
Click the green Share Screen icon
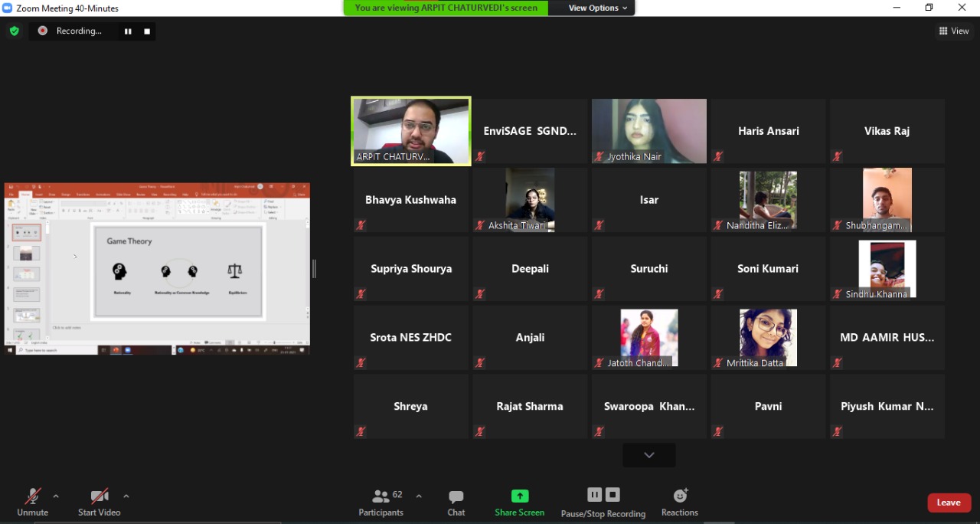520,496
